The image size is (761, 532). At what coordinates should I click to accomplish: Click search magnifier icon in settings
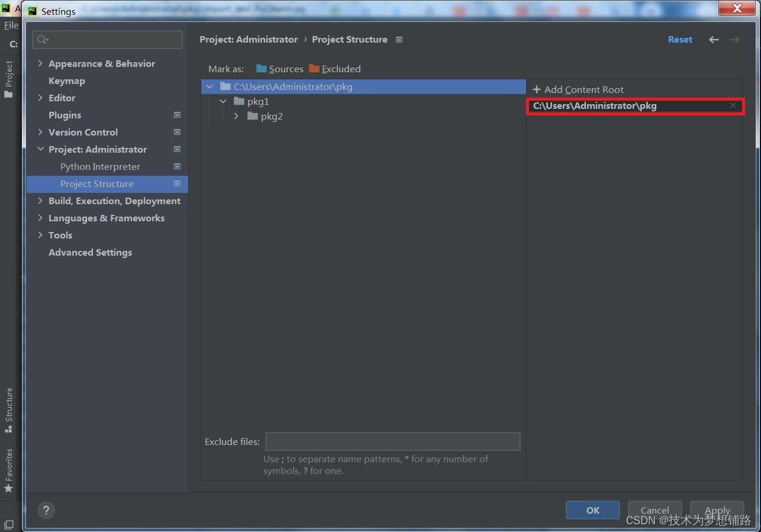point(43,40)
